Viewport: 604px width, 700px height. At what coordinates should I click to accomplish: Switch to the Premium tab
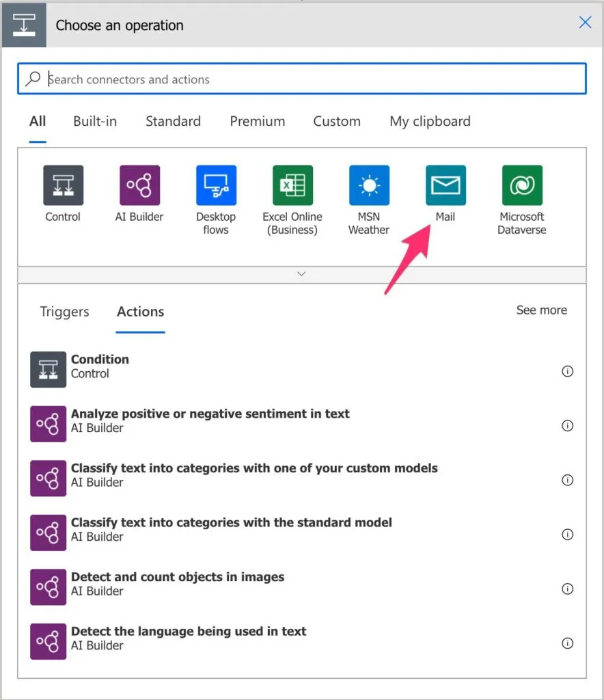257,122
